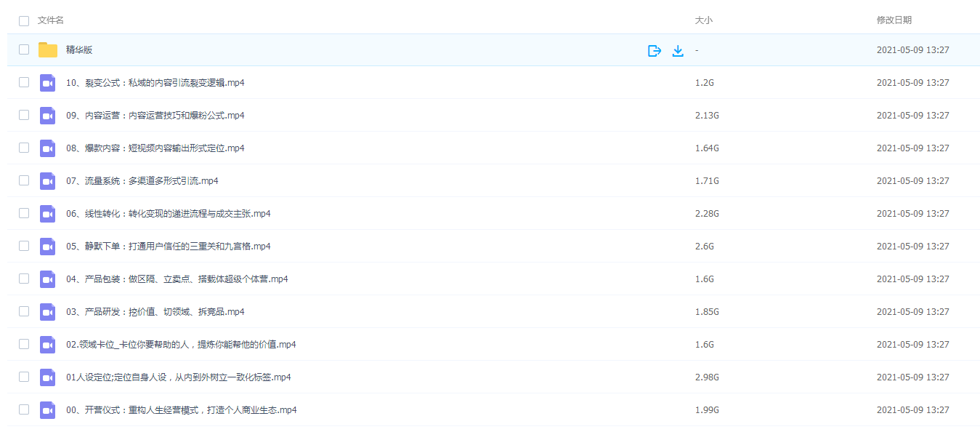980x432 pixels.
Task: Click the modified date of 00、开营仪式 file
Action: click(913, 410)
